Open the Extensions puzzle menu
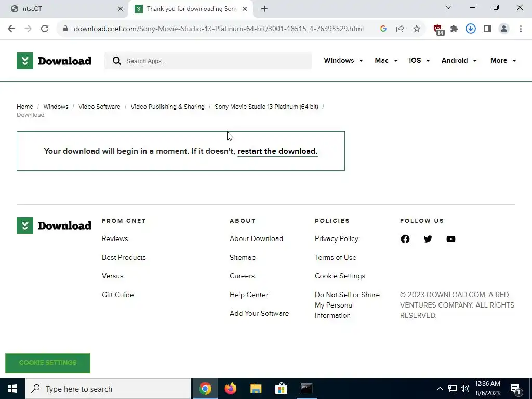This screenshot has width=532, height=399. pos(454,29)
